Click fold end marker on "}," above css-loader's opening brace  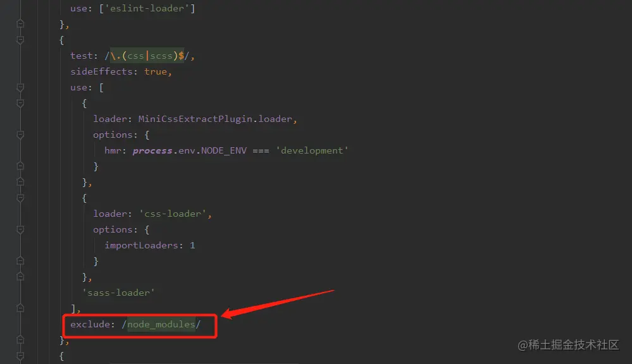tap(20, 182)
